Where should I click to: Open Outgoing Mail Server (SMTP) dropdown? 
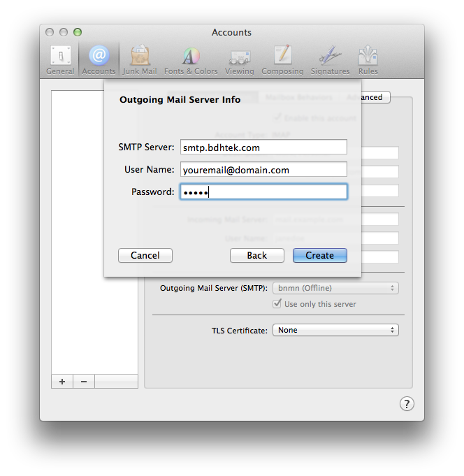[x=335, y=288]
